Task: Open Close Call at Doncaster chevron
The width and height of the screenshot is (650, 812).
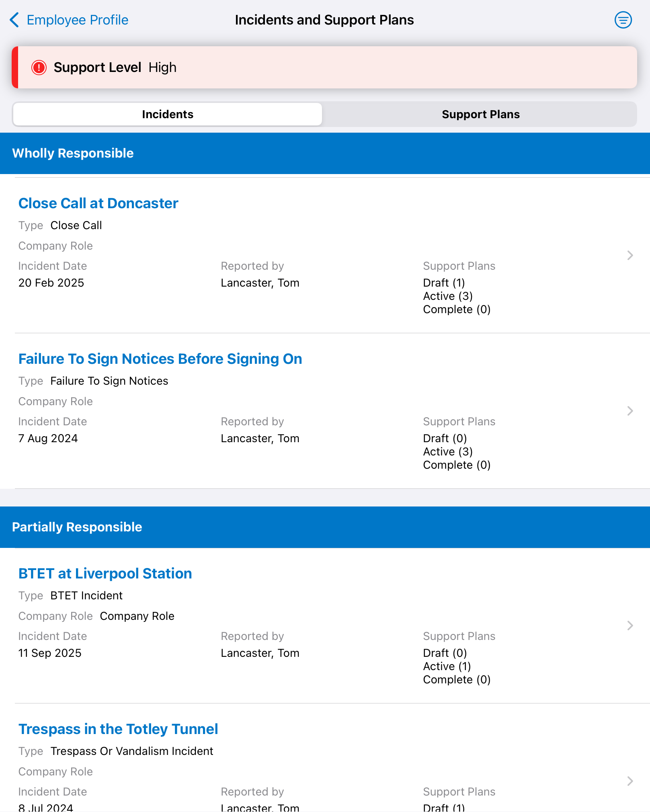Action: tap(630, 255)
